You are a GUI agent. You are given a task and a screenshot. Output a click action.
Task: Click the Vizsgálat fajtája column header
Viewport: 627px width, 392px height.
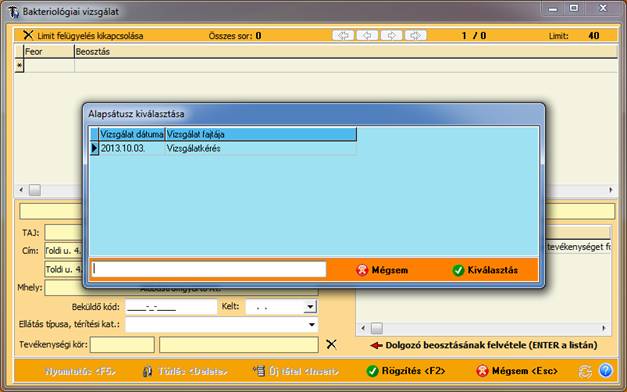(260, 134)
